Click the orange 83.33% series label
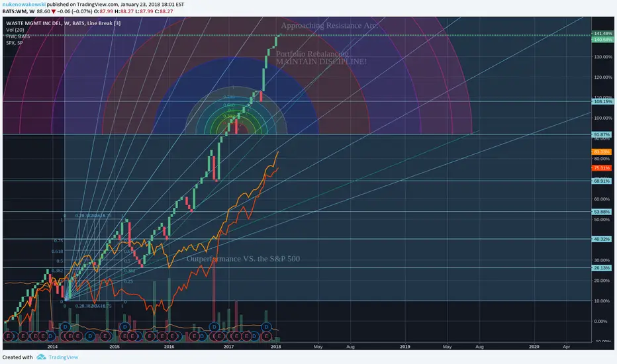This screenshot has height=364, width=617. coord(602,152)
